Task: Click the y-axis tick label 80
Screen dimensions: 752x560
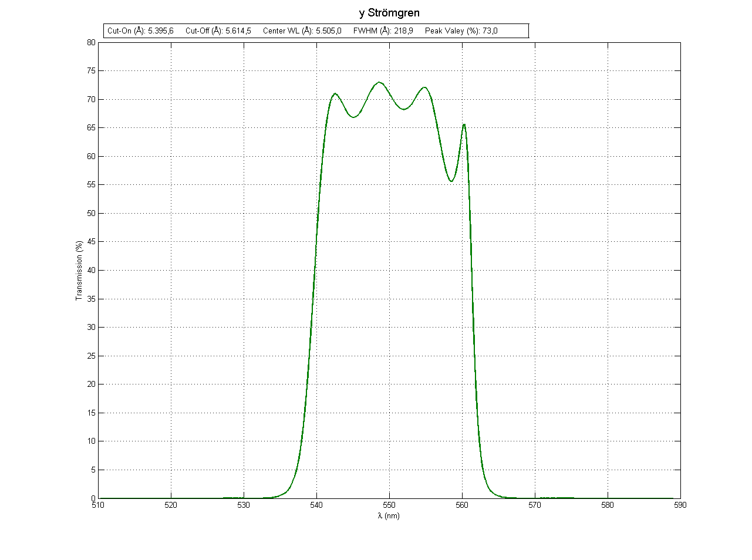Action: click(92, 42)
